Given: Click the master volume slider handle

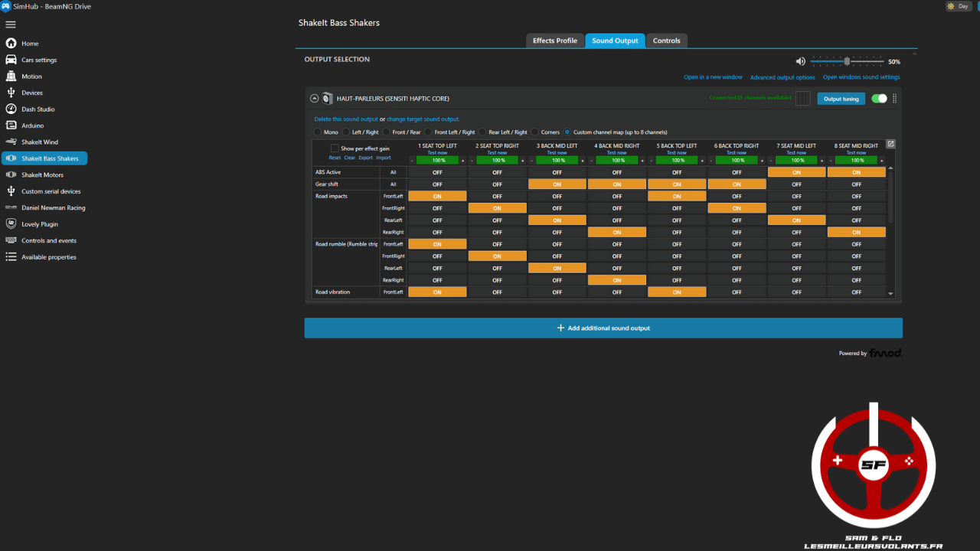Looking at the screenshot, I should coord(847,61).
